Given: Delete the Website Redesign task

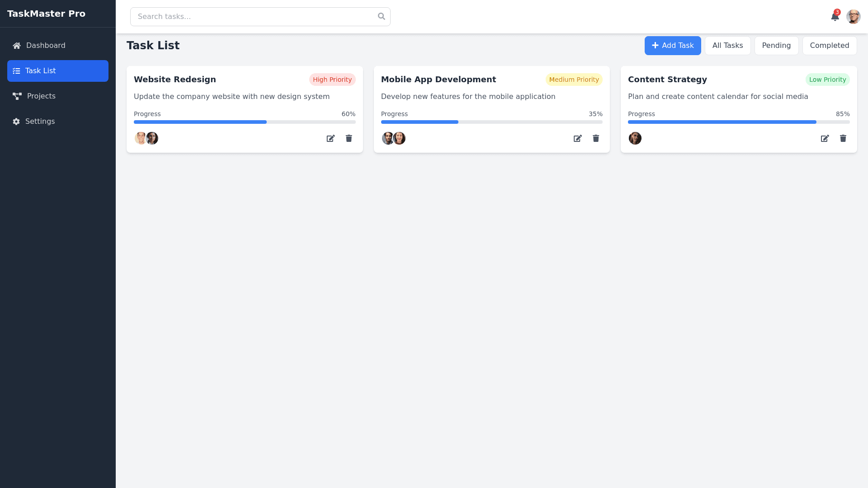Looking at the screenshot, I should click(x=349, y=138).
